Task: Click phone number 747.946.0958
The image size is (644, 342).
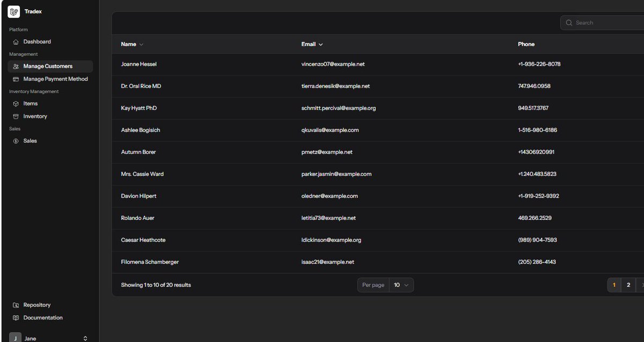Action: pyautogui.click(x=534, y=86)
